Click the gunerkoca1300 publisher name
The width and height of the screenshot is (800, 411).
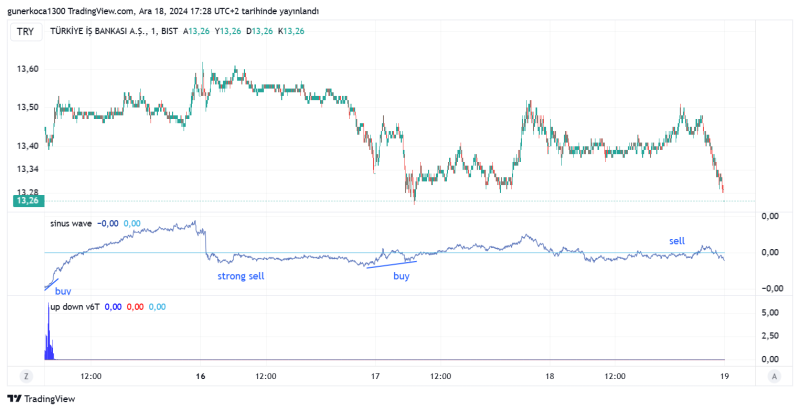(x=37, y=10)
